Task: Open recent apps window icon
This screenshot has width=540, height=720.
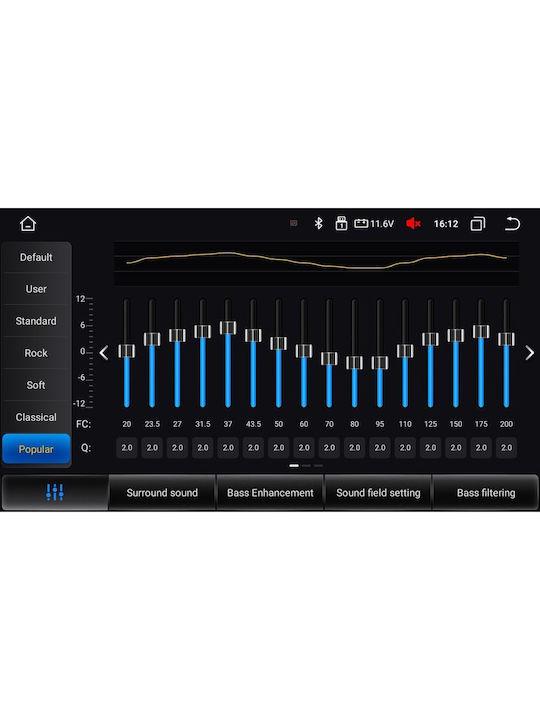Action: (478, 224)
